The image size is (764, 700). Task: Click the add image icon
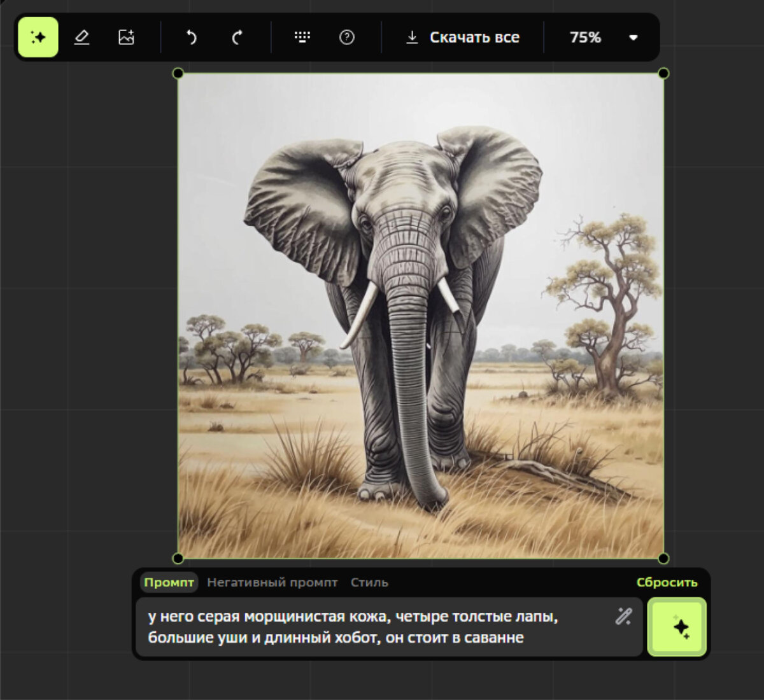point(127,38)
